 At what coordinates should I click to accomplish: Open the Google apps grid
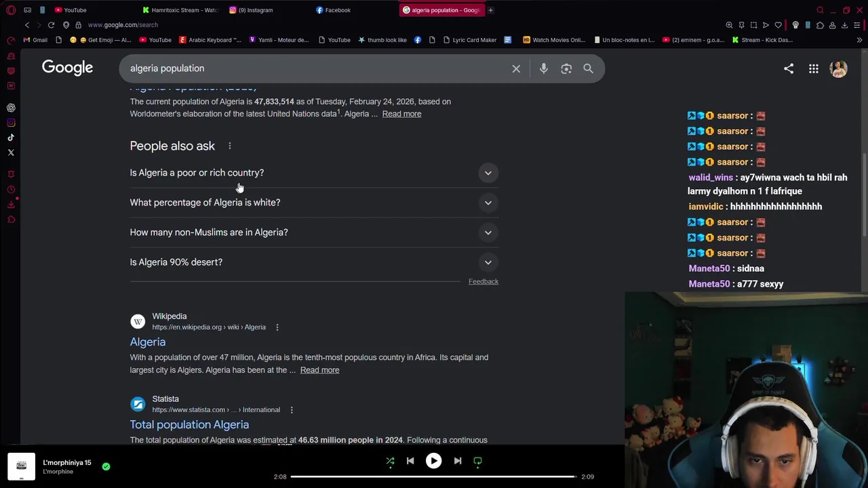click(814, 68)
